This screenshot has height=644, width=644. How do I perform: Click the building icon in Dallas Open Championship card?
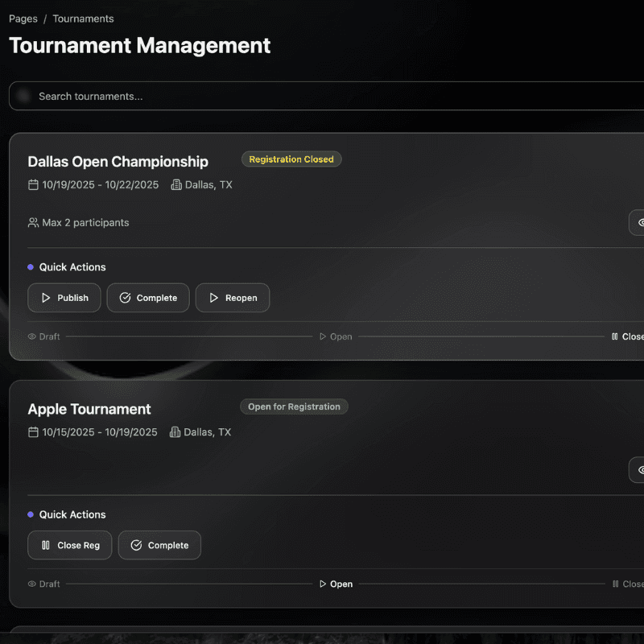pyautogui.click(x=176, y=185)
